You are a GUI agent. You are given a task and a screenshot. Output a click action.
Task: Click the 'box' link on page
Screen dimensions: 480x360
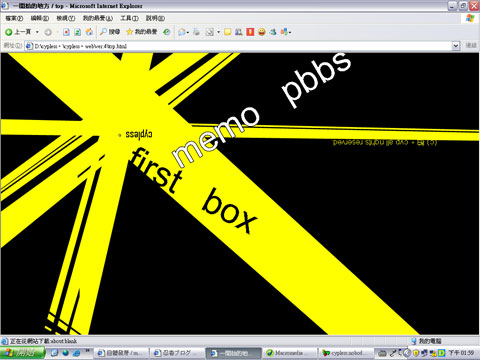(229, 211)
